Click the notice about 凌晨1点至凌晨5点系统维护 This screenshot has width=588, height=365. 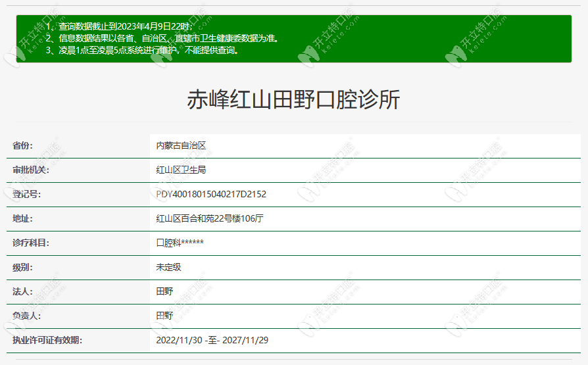coord(143,50)
